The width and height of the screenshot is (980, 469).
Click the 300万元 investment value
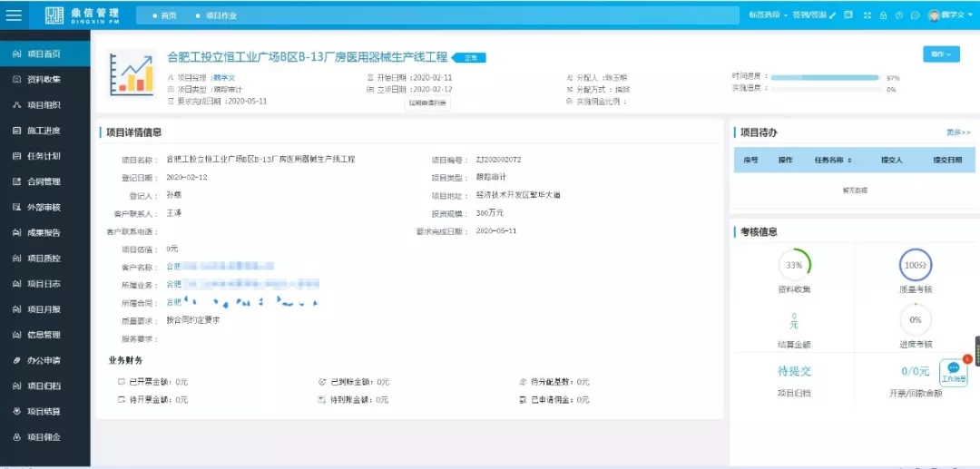[x=490, y=213]
